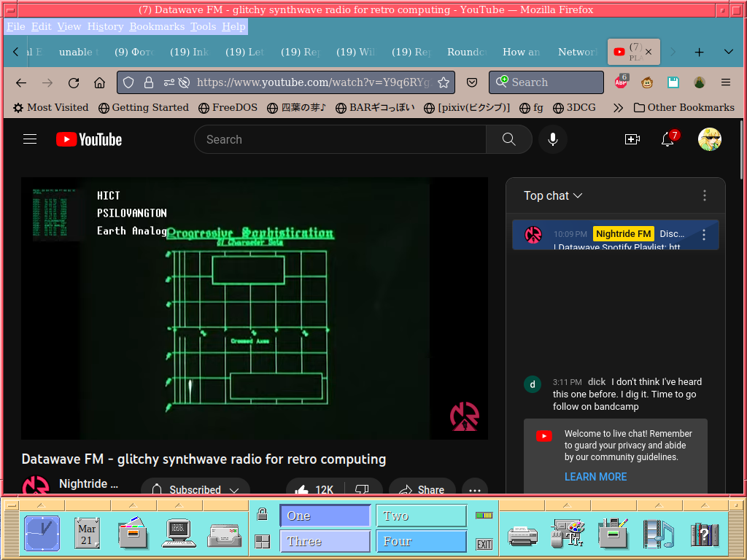Click the YouTube search input field
The image size is (747, 560).
coord(339,139)
